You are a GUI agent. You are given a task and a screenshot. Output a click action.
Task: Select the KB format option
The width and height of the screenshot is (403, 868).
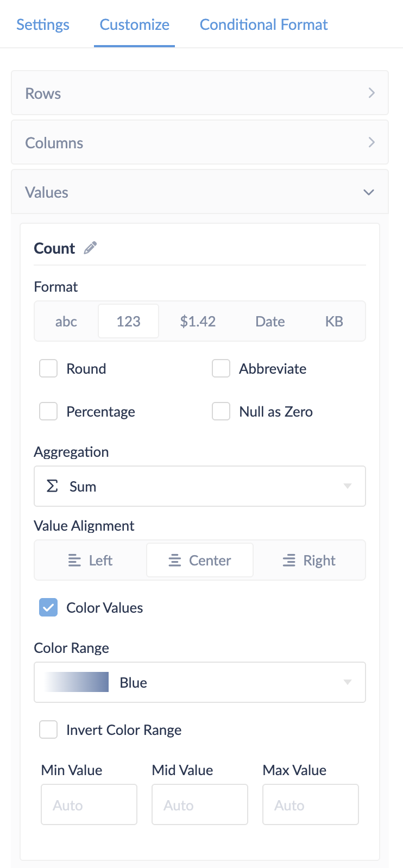[334, 322]
